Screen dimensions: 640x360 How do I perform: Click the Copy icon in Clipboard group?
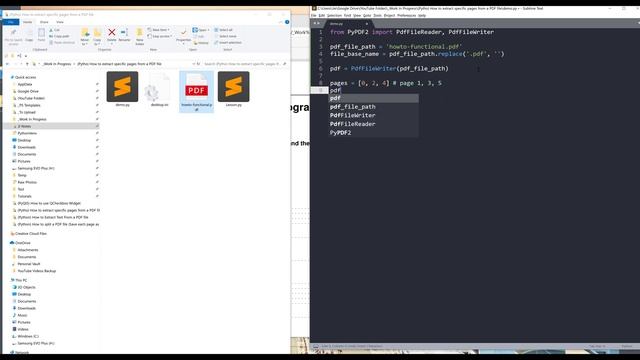29,33
